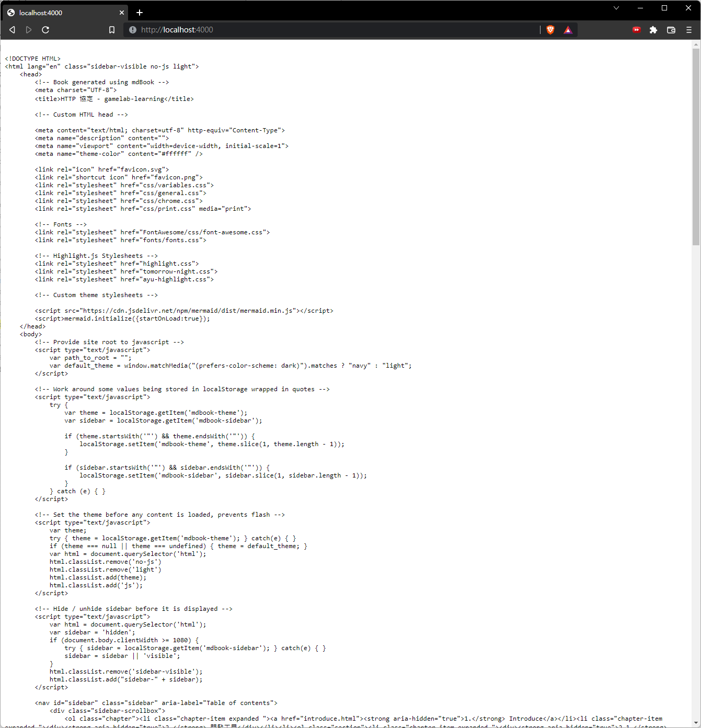Close the localhost:4000 tab
This screenshot has height=728, width=701.
click(x=122, y=13)
